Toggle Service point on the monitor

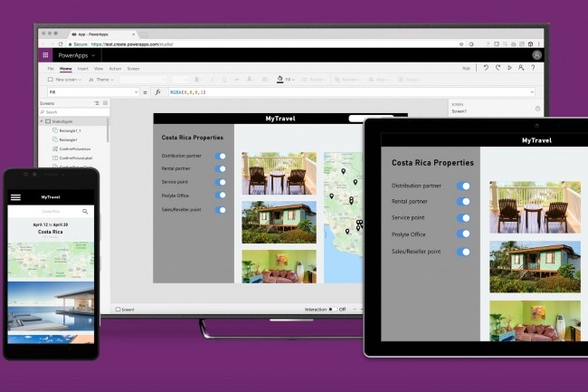pyautogui.click(x=220, y=182)
